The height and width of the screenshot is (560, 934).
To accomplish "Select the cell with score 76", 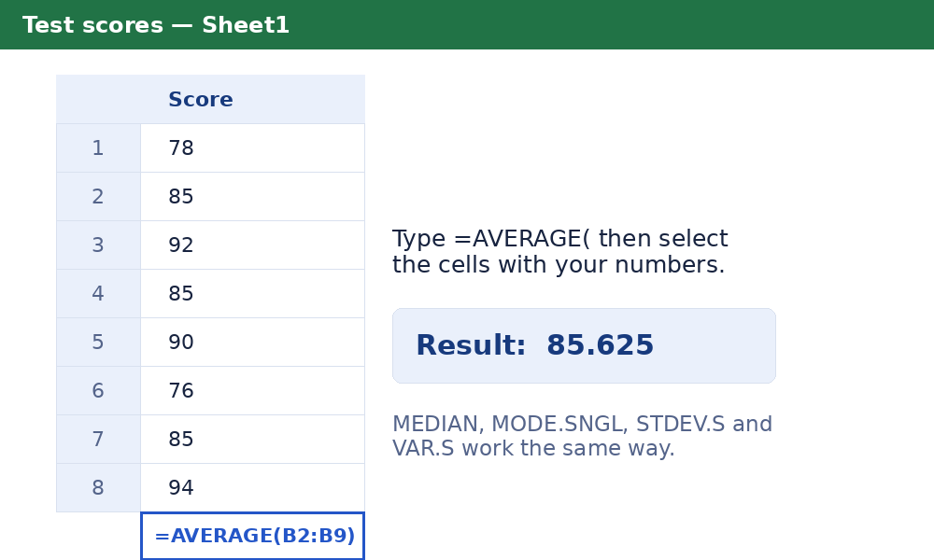I will click(x=252, y=391).
